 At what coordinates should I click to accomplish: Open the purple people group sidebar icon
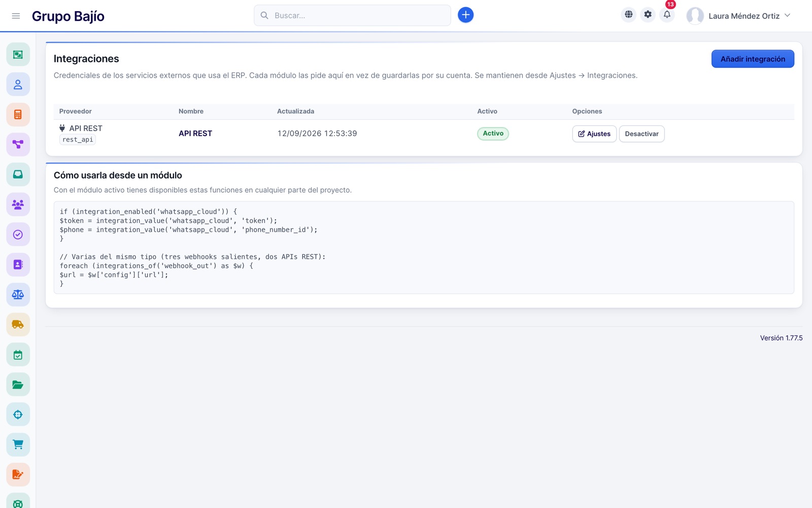pos(18,204)
